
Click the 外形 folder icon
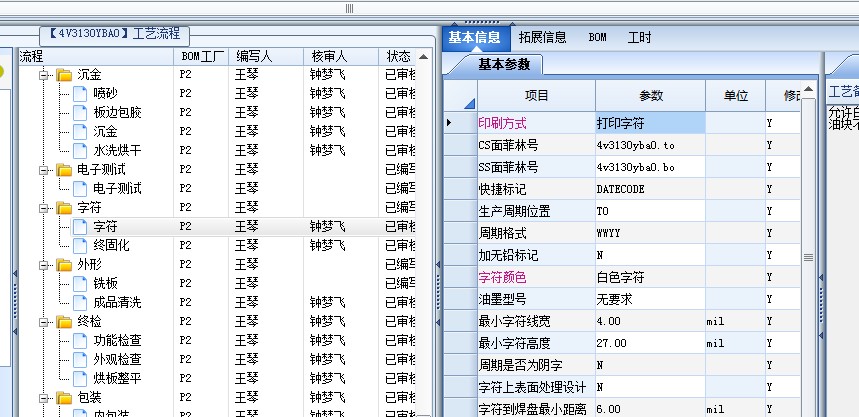coord(64,266)
